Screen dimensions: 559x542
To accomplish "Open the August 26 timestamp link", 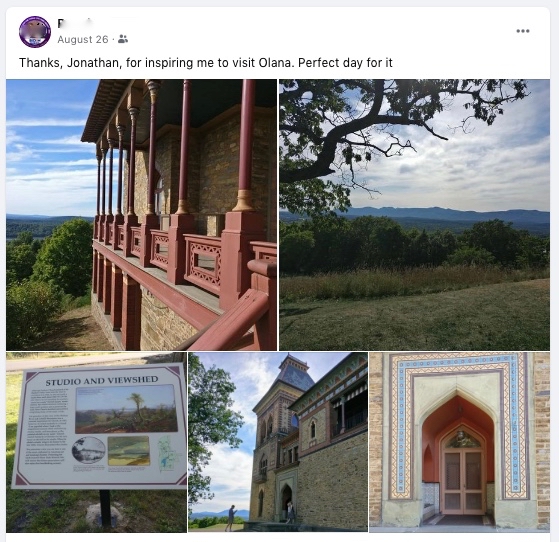I will (x=83, y=39).
